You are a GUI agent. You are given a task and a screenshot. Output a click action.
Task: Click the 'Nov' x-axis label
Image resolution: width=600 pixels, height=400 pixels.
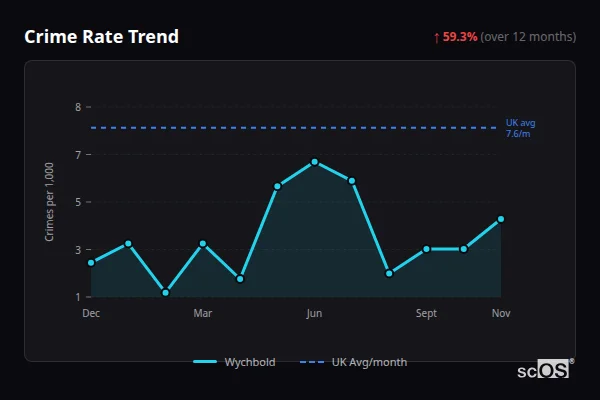[x=501, y=313]
